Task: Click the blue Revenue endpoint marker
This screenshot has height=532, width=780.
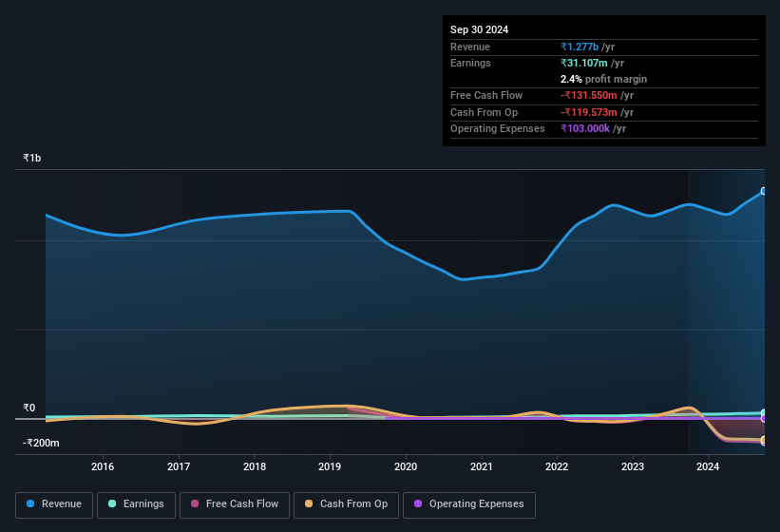Action: point(764,191)
